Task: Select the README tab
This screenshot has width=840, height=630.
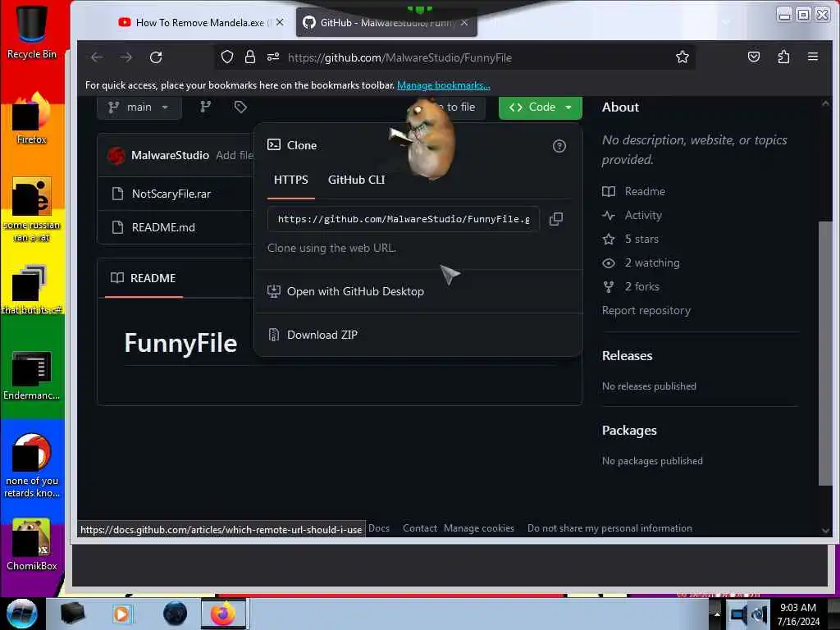Action: (144, 278)
